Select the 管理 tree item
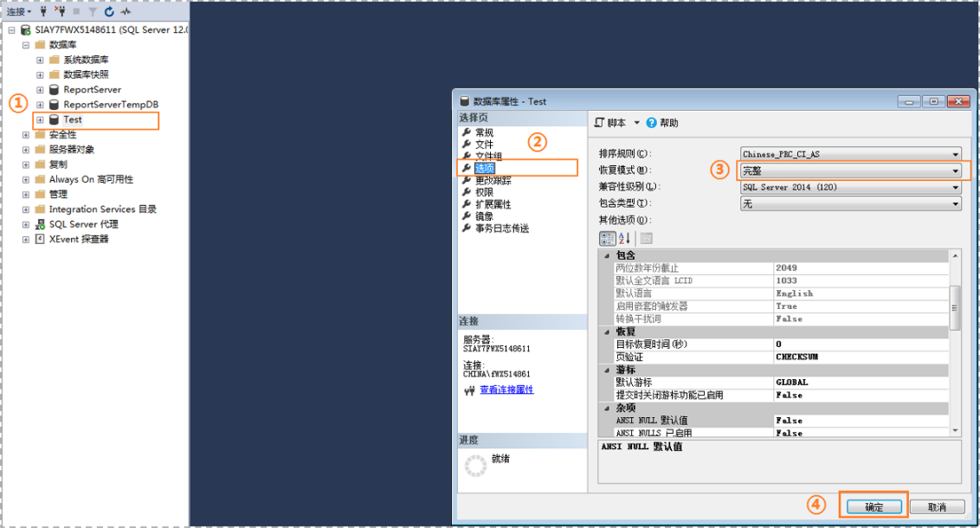This screenshot has height=528, width=980. 58,195
